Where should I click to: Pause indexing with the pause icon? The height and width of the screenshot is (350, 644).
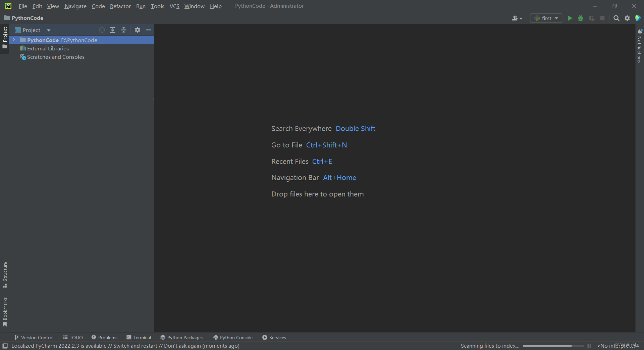pos(589,346)
